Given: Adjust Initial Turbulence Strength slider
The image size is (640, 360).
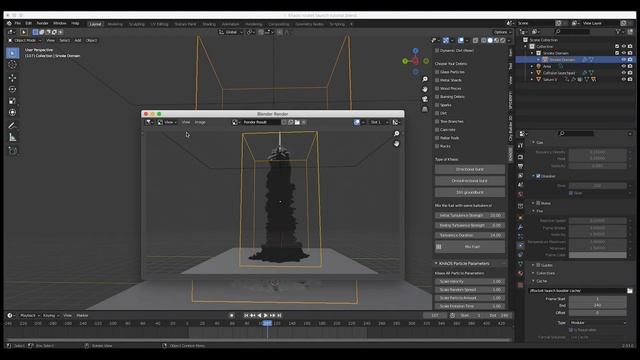Looking at the screenshot, I should point(470,215).
